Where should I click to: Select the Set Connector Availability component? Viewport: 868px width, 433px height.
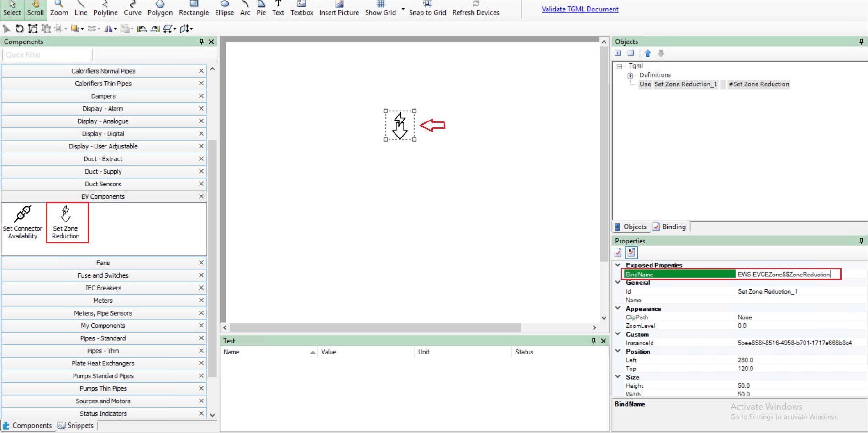[23, 222]
